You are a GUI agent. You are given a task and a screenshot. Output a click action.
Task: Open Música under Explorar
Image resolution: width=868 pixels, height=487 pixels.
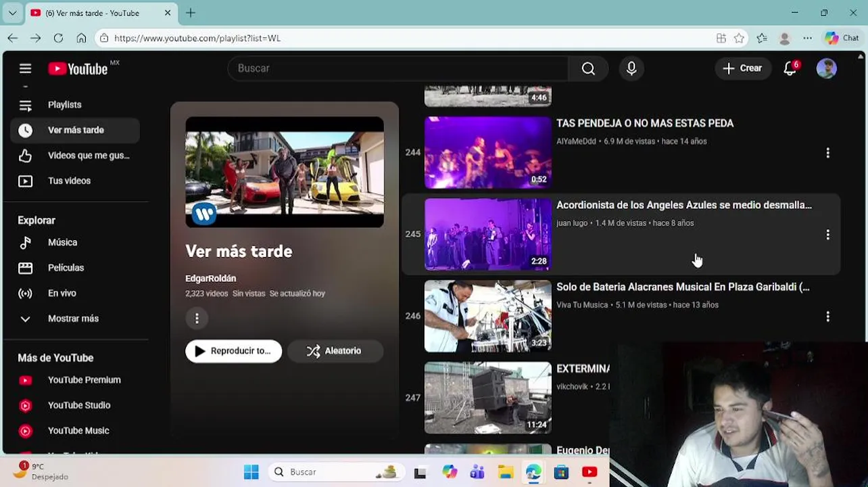(x=74, y=242)
